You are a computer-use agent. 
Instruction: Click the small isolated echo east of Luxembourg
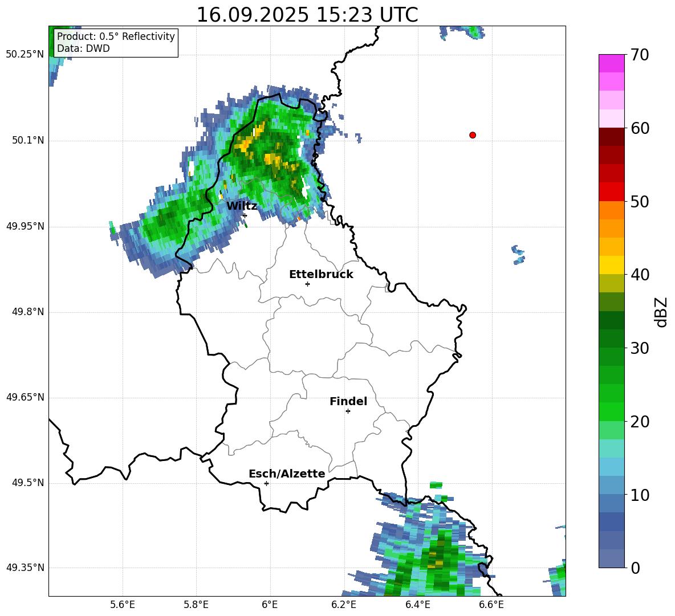[518, 255]
